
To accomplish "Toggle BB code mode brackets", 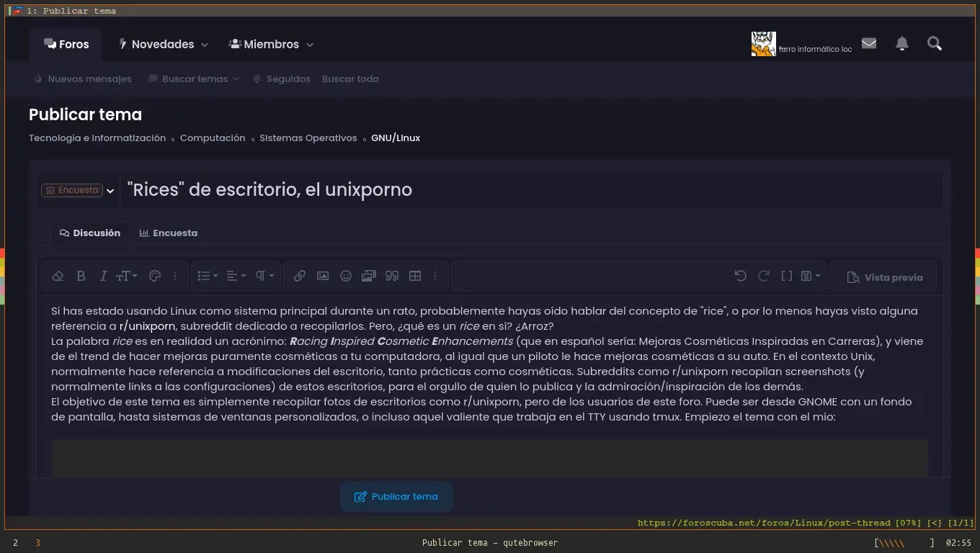I will (787, 276).
